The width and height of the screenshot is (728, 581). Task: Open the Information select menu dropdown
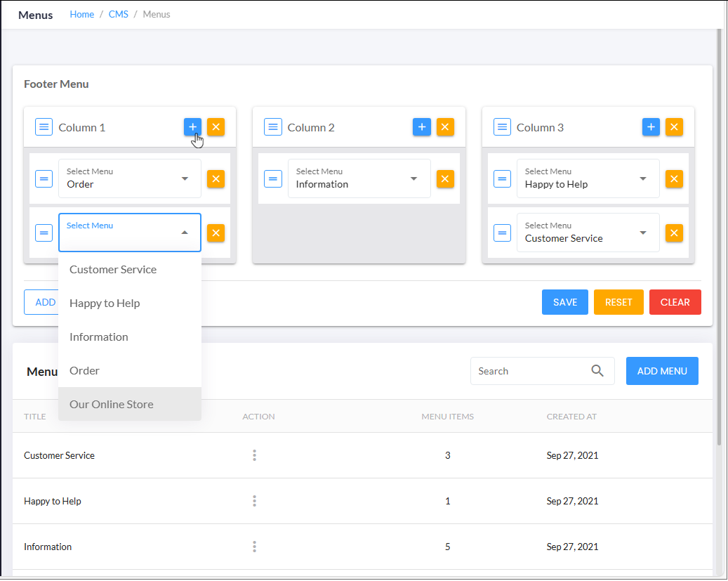[359, 178]
